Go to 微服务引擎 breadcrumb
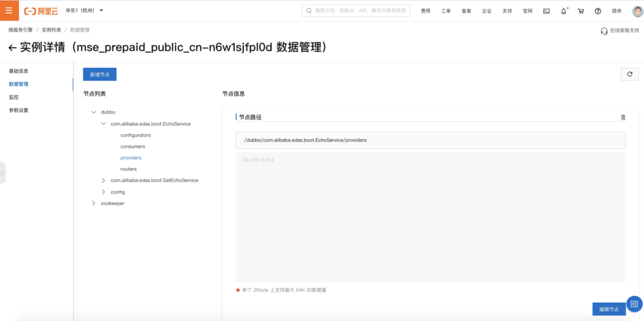The width and height of the screenshot is (644, 321). 20,30
